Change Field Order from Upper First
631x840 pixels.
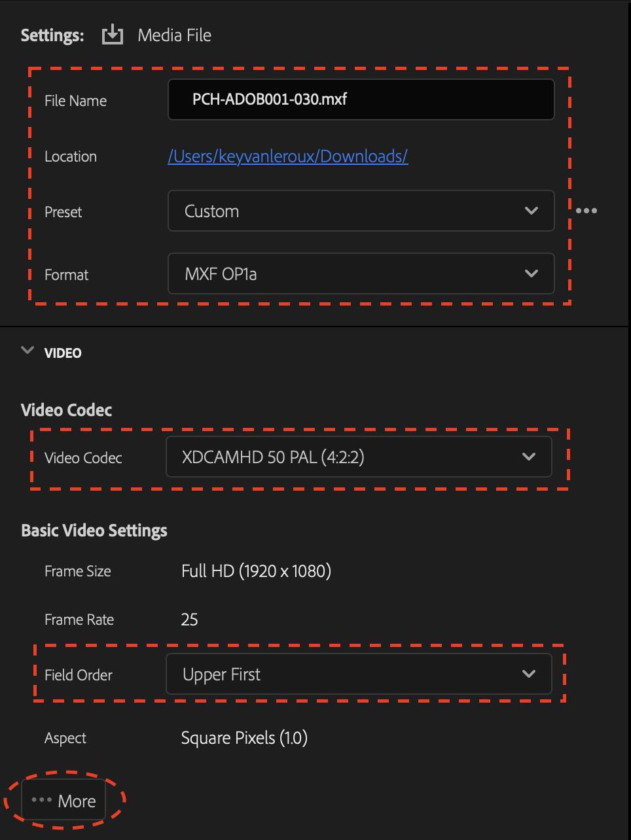point(359,674)
